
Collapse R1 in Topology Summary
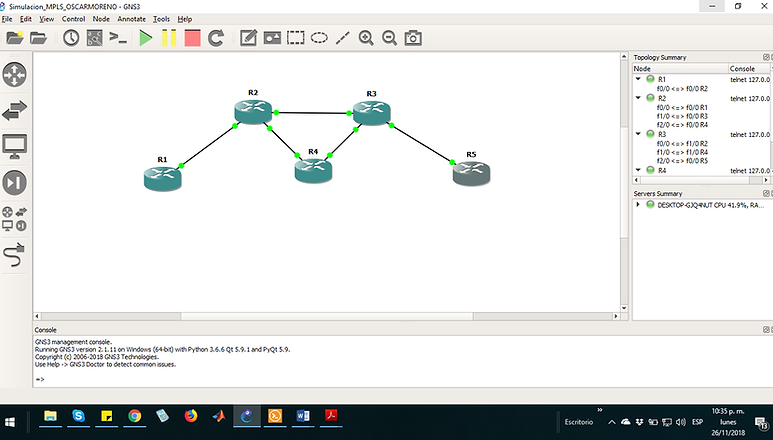tap(638, 79)
